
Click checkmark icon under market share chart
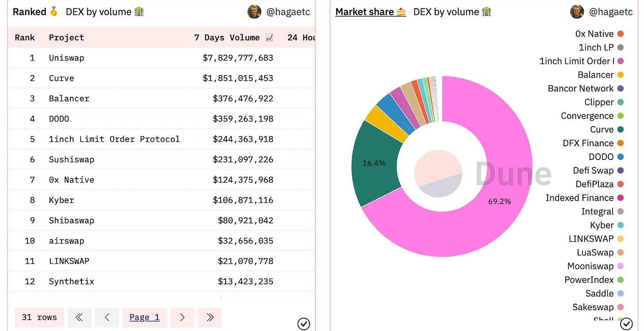point(626,324)
